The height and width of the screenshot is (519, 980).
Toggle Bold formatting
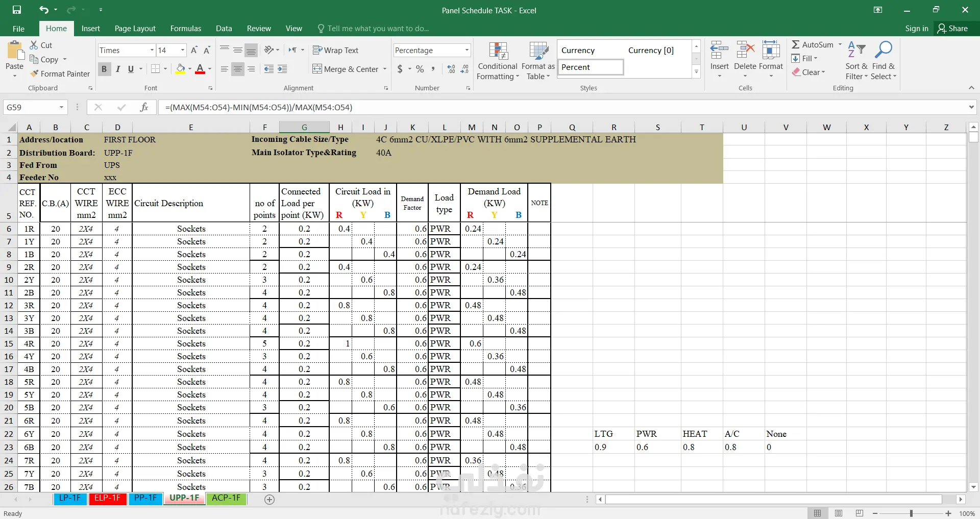[104, 69]
